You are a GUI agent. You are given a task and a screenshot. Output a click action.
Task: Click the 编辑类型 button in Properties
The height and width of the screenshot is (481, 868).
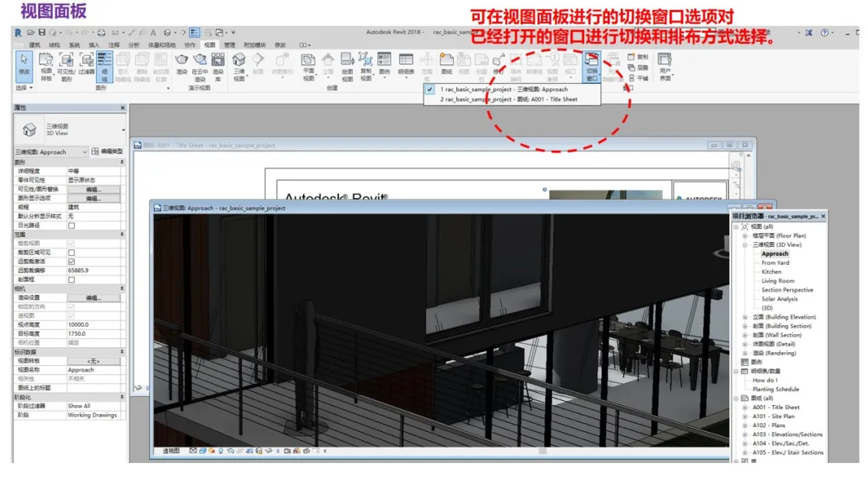tap(110, 152)
